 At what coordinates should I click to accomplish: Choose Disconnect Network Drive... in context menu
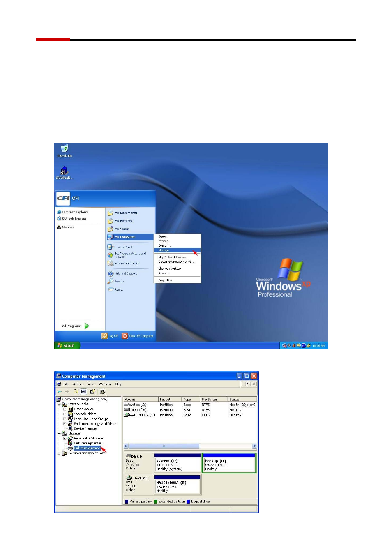click(176, 261)
